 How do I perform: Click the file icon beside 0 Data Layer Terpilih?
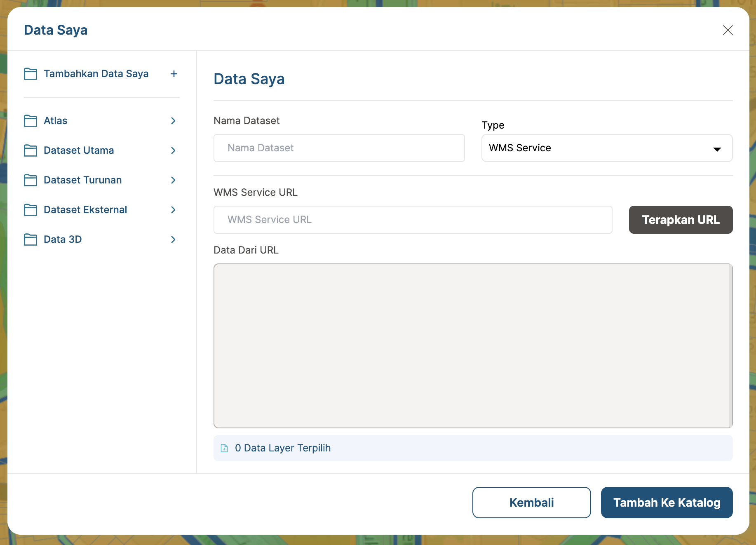point(224,448)
